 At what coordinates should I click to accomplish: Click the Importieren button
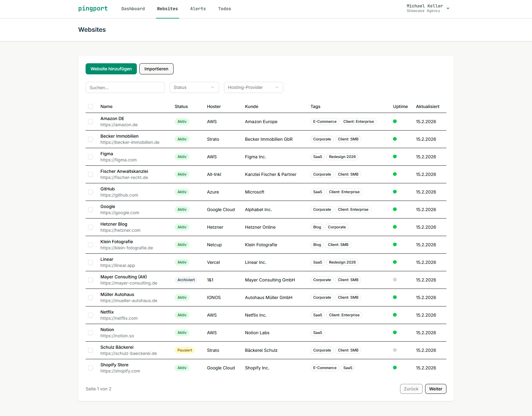point(156,69)
